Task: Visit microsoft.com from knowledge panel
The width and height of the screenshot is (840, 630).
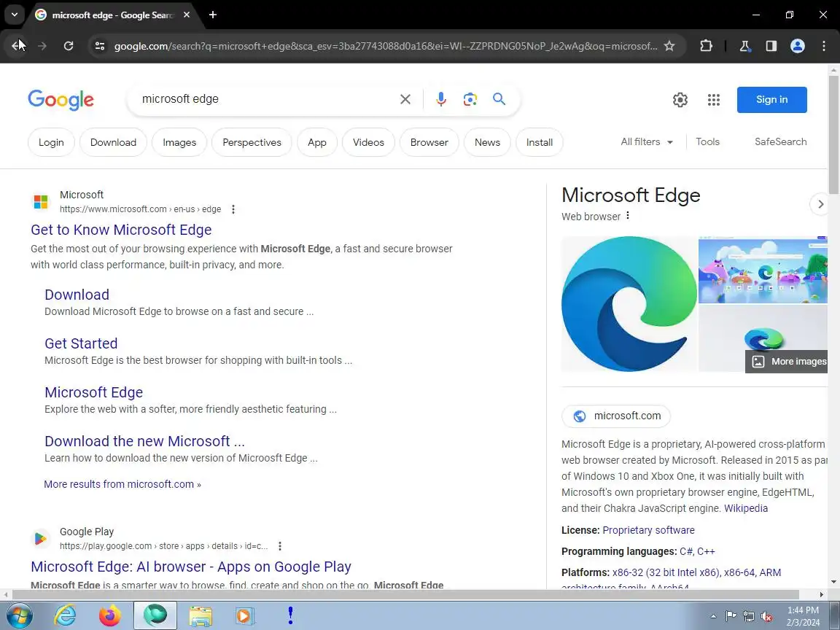Action: [616, 416]
